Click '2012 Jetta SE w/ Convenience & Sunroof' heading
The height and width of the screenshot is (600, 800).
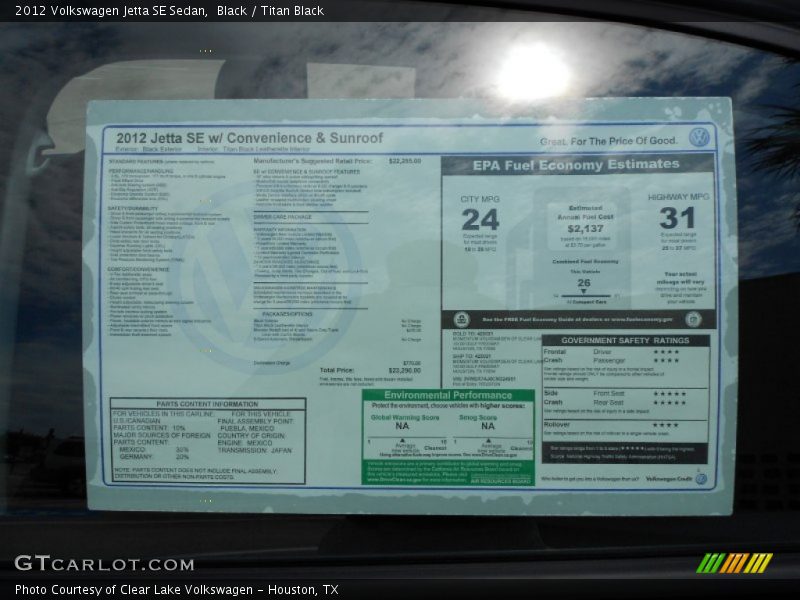click(249, 138)
